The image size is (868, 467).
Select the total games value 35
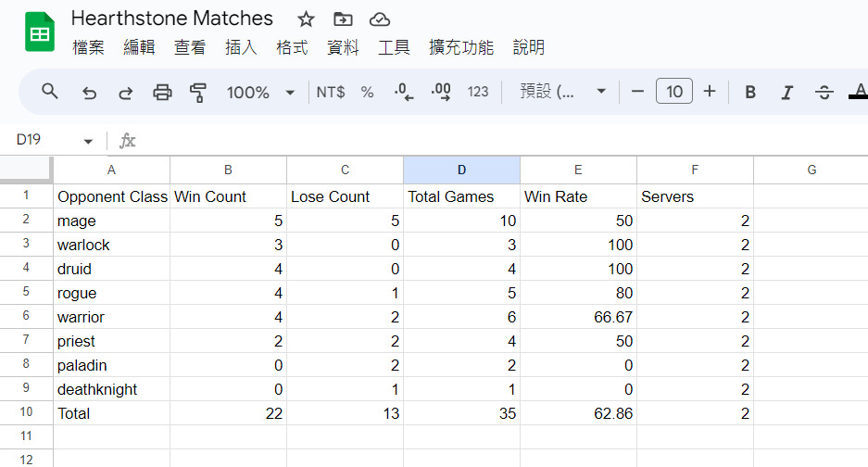pos(461,413)
